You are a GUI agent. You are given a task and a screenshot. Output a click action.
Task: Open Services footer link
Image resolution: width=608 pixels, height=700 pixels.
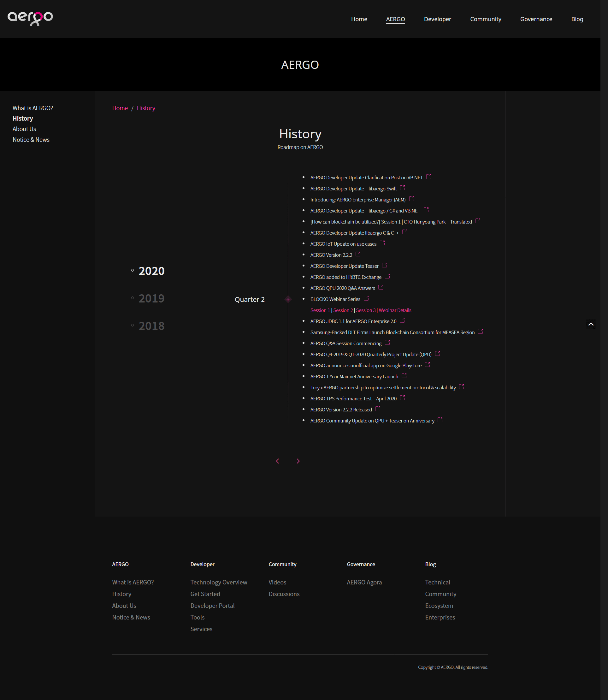tap(202, 629)
